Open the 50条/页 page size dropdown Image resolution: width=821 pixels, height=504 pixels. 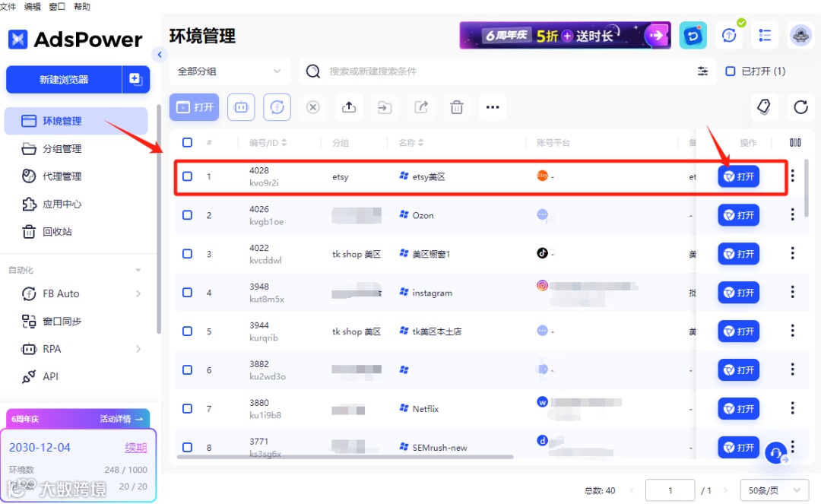click(775, 490)
